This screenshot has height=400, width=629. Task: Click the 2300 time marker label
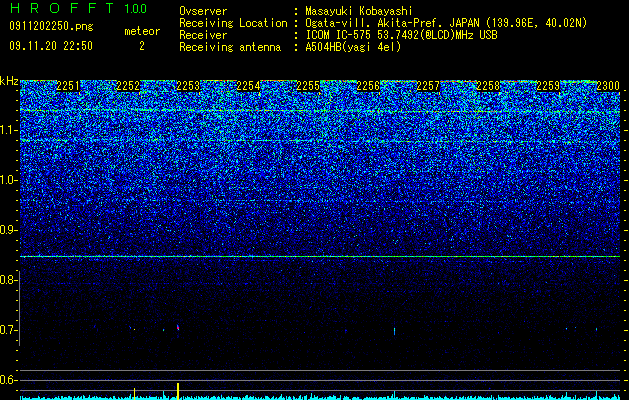(608, 86)
